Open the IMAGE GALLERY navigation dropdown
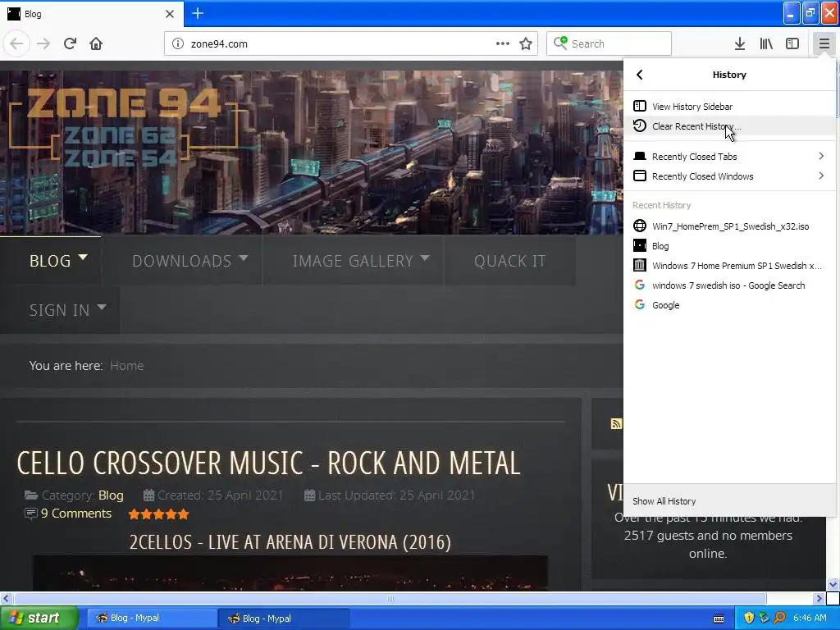The width and height of the screenshot is (840, 630). coord(353,260)
